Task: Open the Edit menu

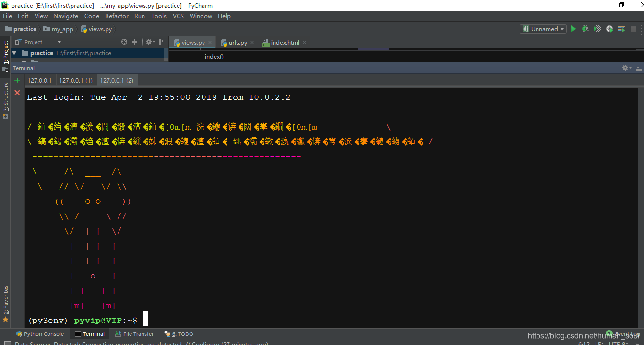Action: pos(23,16)
